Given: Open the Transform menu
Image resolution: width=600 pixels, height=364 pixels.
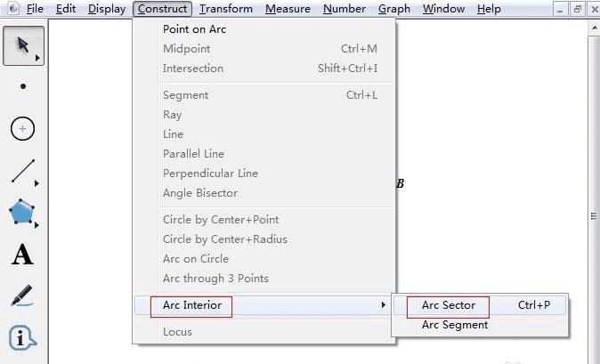Looking at the screenshot, I should (225, 9).
